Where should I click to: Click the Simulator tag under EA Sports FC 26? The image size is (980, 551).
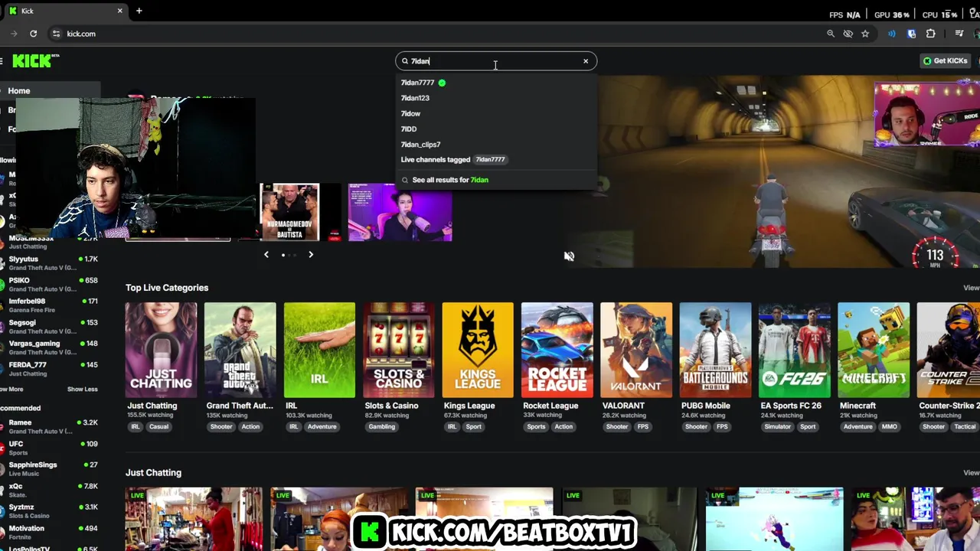(x=777, y=427)
